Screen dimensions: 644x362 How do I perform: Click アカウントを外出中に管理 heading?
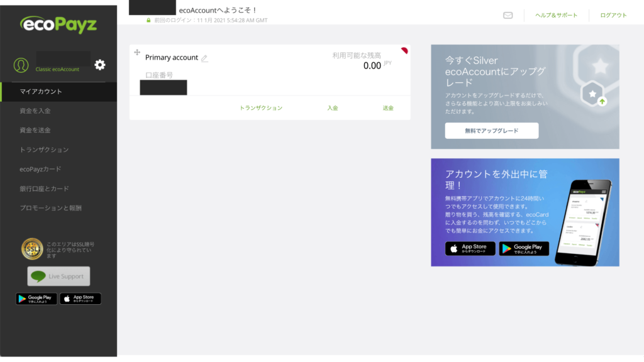(x=496, y=179)
